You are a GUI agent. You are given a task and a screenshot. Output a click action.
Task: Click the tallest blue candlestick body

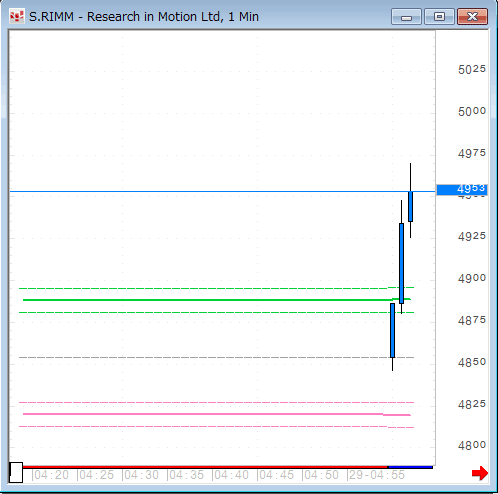pyautogui.click(x=401, y=263)
